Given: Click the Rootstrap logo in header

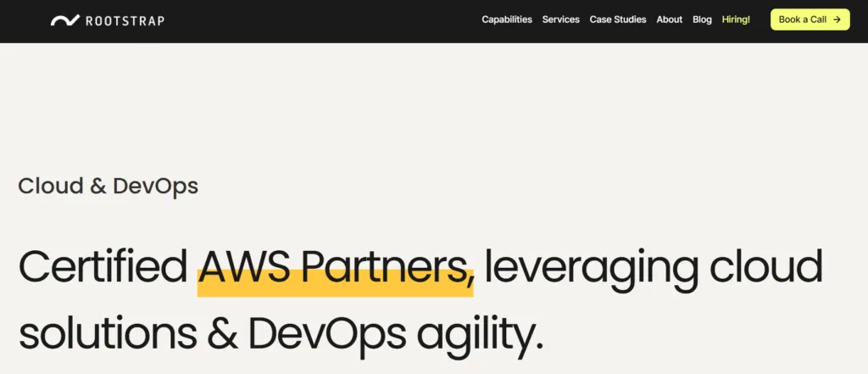Looking at the screenshot, I should coord(108,20).
